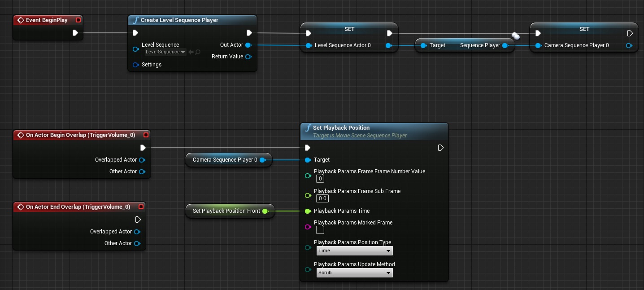Select the Create Level Sequence Player node title
Screen dimensions: 644x290
pos(179,20)
